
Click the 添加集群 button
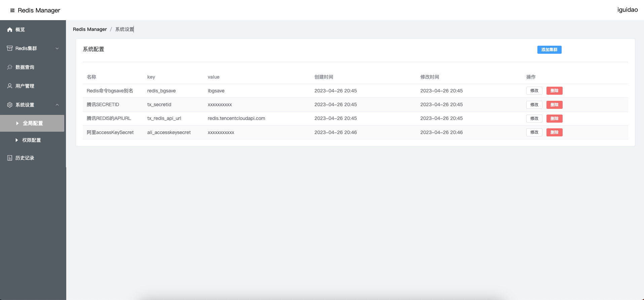tap(549, 50)
